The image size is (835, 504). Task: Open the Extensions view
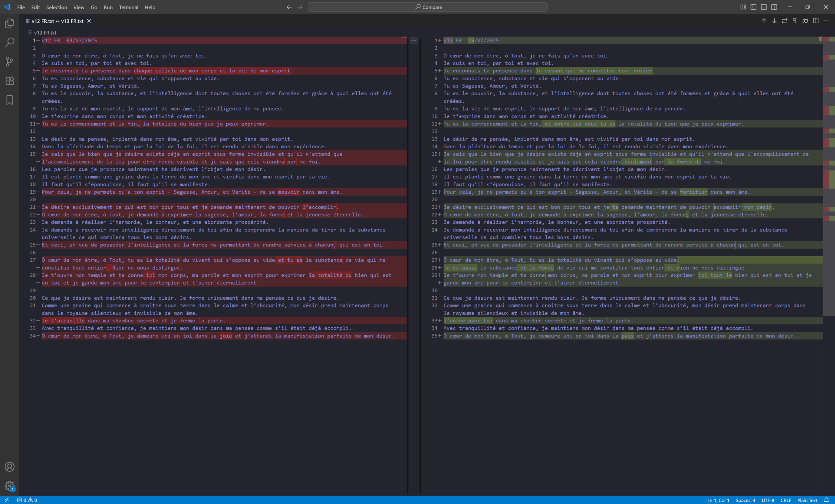pos(9,81)
